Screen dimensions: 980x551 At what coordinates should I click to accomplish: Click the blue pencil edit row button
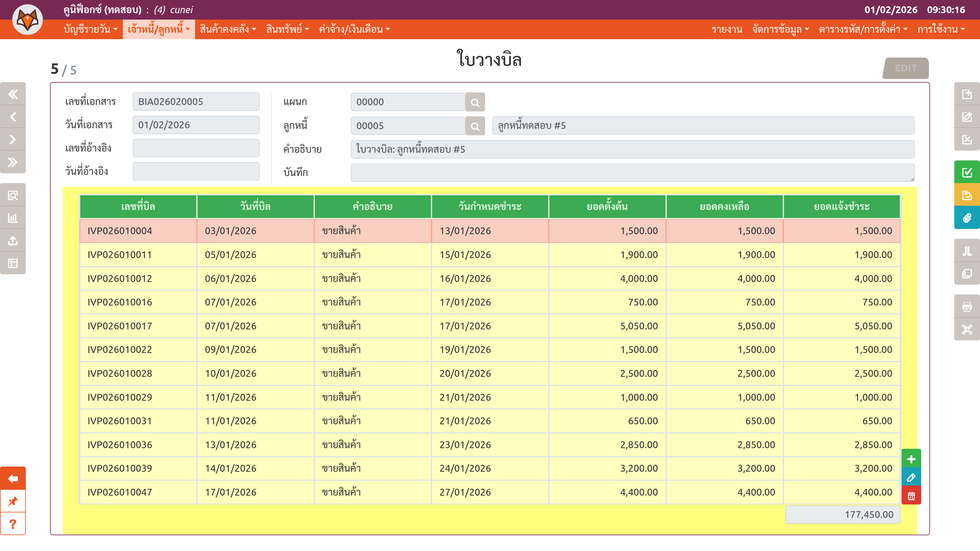[x=911, y=478]
